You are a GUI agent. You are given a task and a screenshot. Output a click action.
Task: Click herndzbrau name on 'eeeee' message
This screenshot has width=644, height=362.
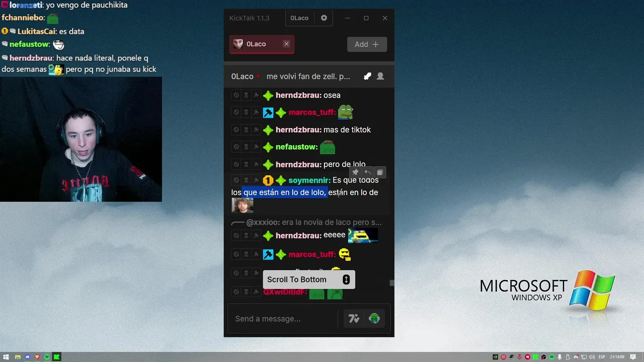coord(298,235)
